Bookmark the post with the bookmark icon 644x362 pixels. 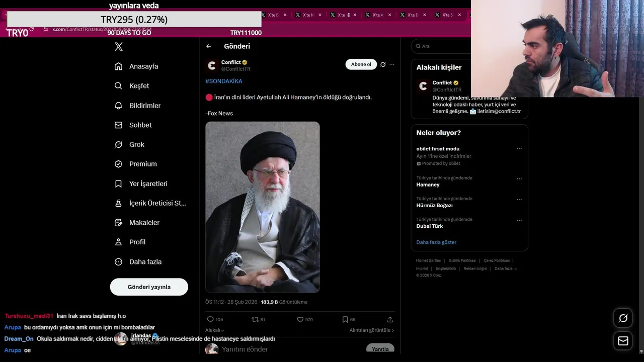click(345, 319)
